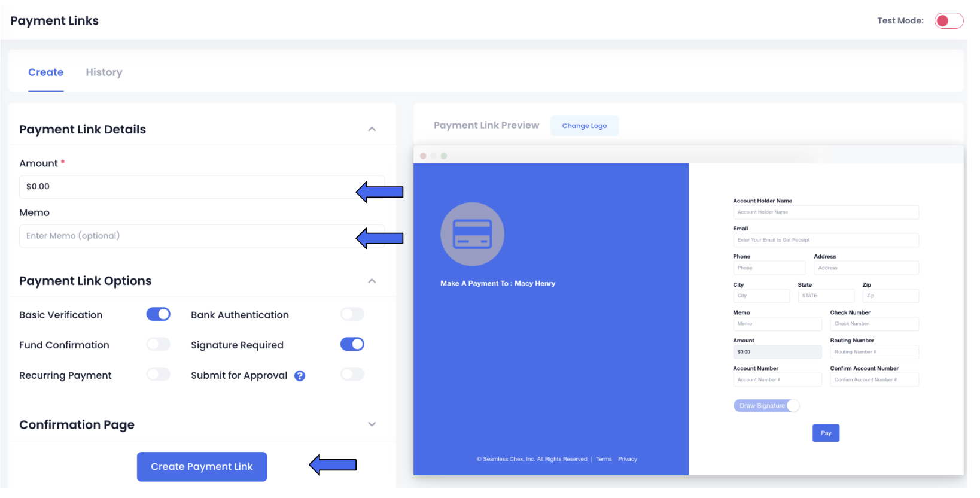Click the credit card icon in preview
The width and height of the screenshot is (980, 498).
(473, 234)
